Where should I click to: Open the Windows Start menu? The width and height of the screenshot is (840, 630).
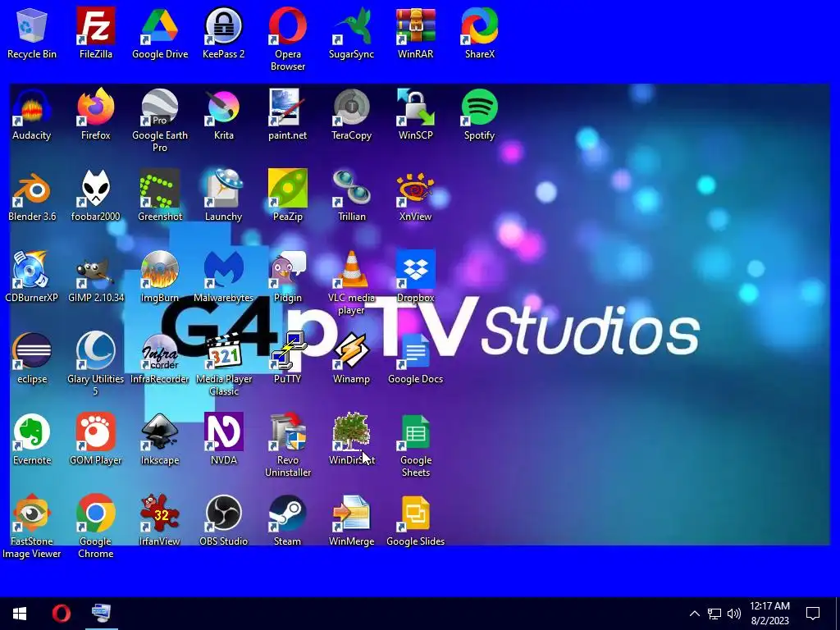(20, 614)
